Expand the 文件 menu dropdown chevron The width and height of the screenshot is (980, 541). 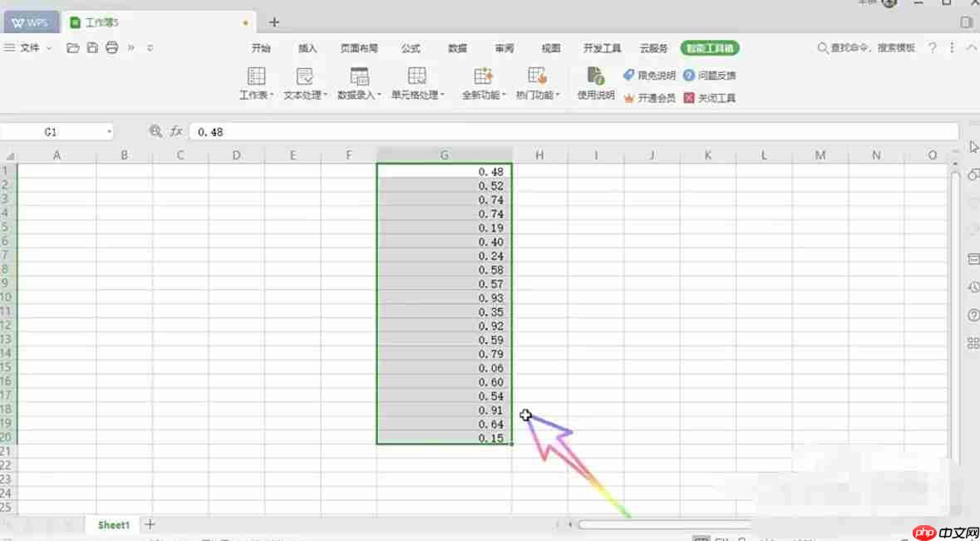[x=50, y=47]
